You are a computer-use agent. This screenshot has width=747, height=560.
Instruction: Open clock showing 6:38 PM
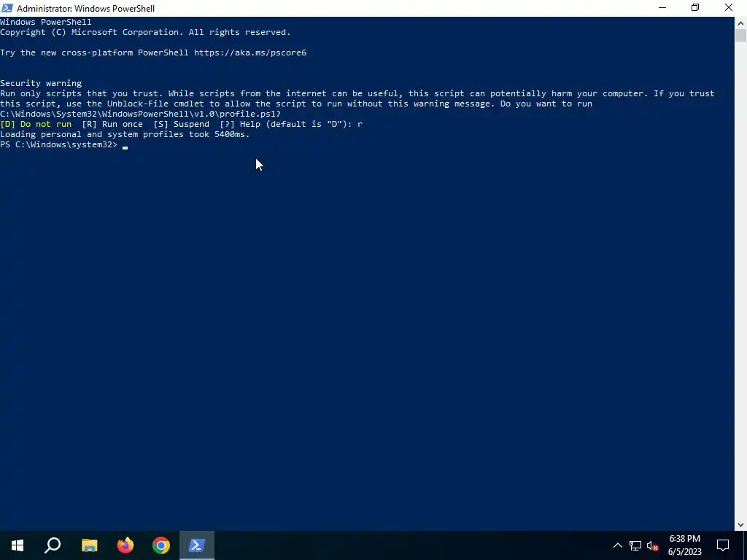pyautogui.click(x=684, y=545)
